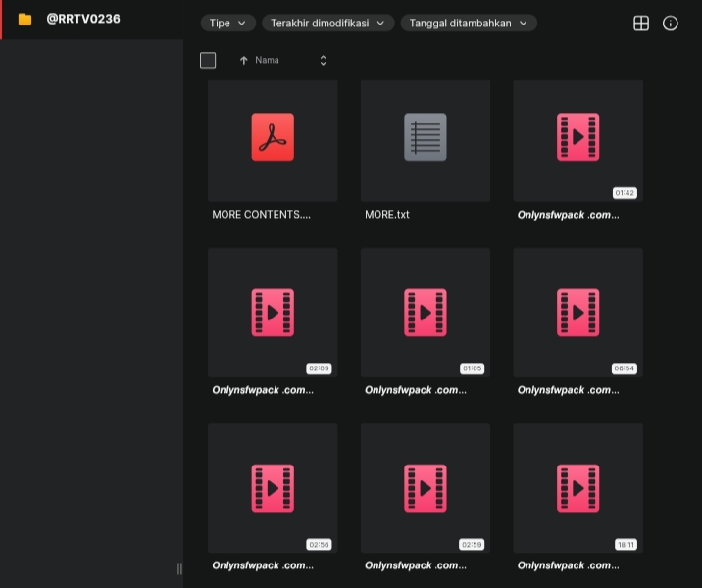
Task: Open Tanggal ditambahkan filter dropdown
Action: point(469,23)
